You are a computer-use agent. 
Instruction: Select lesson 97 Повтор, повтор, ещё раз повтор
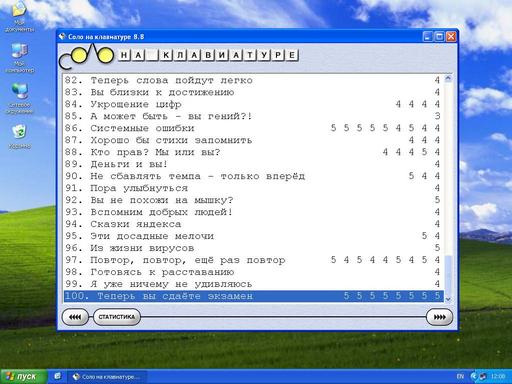point(253,260)
